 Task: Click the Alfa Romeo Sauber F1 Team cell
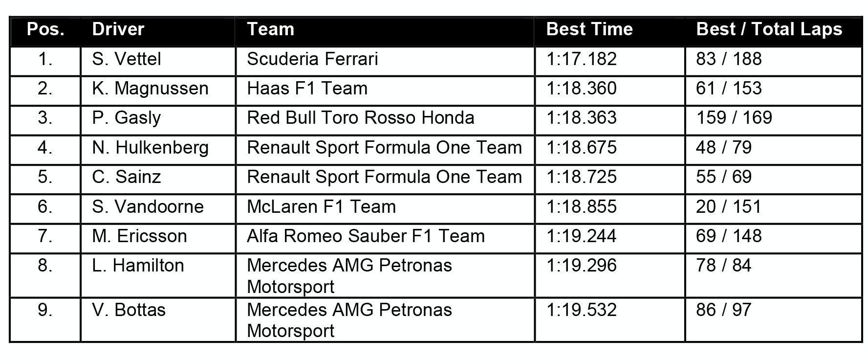pyautogui.click(x=366, y=236)
